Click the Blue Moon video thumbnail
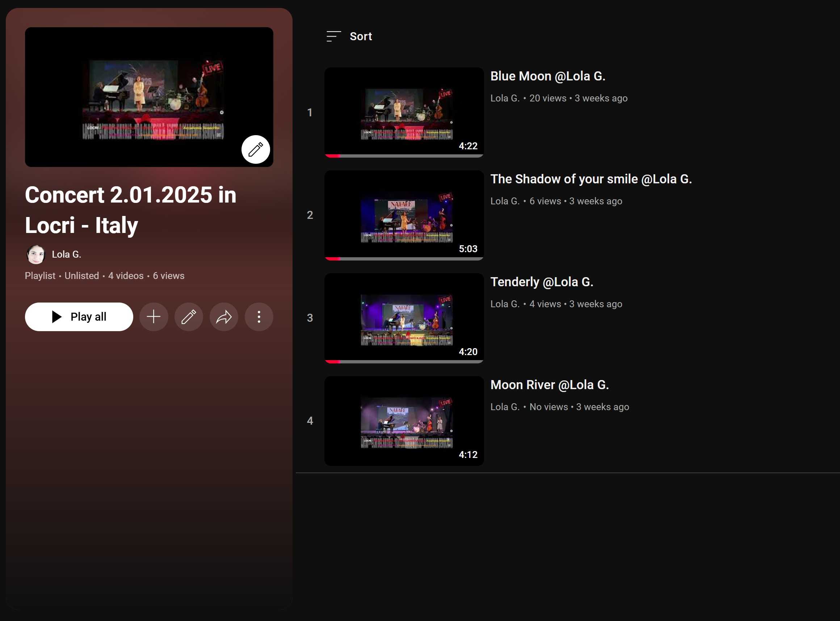840x621 pixels. (x=404, y=112)
